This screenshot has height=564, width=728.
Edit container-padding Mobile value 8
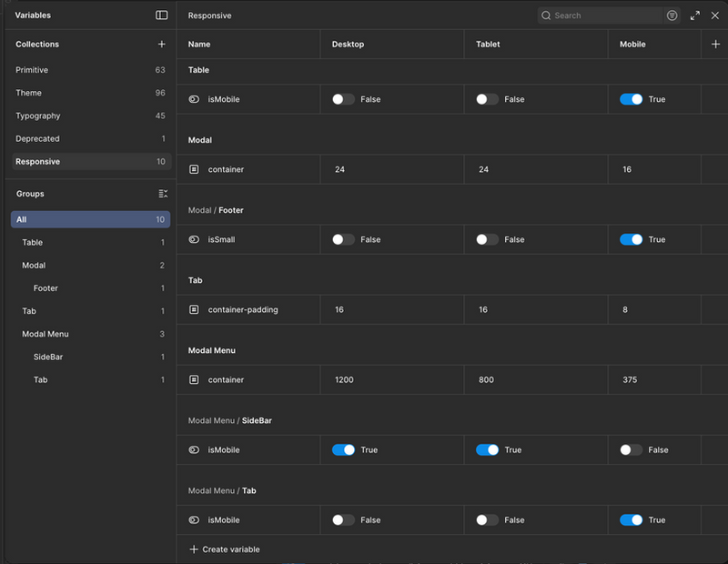coord(654,309)
